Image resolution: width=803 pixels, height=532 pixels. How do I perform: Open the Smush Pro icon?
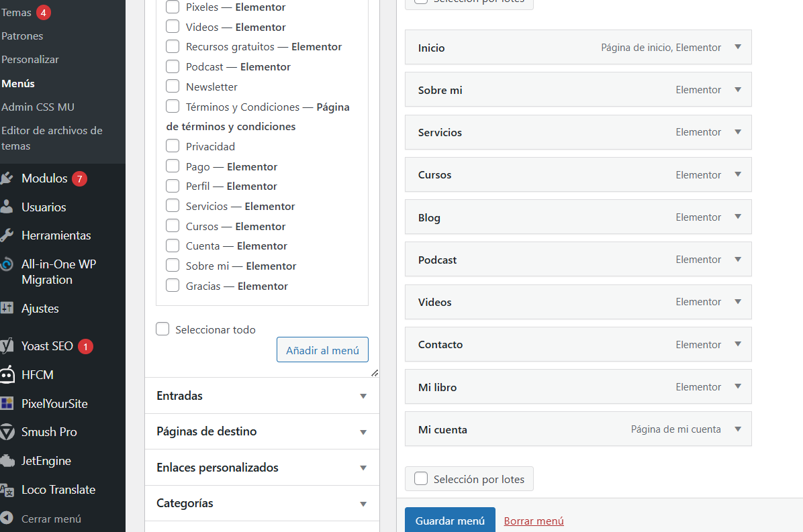point(7,432)
